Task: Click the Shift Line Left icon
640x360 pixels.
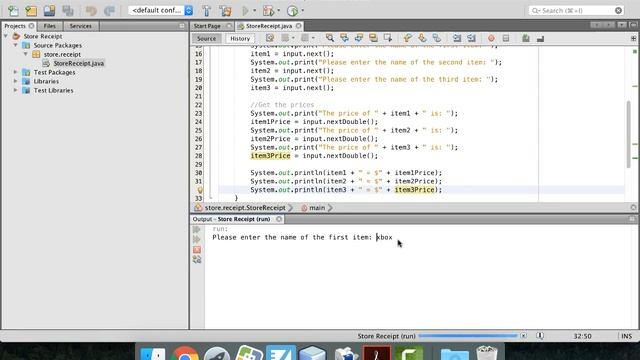Action: (x=457, y=38)
